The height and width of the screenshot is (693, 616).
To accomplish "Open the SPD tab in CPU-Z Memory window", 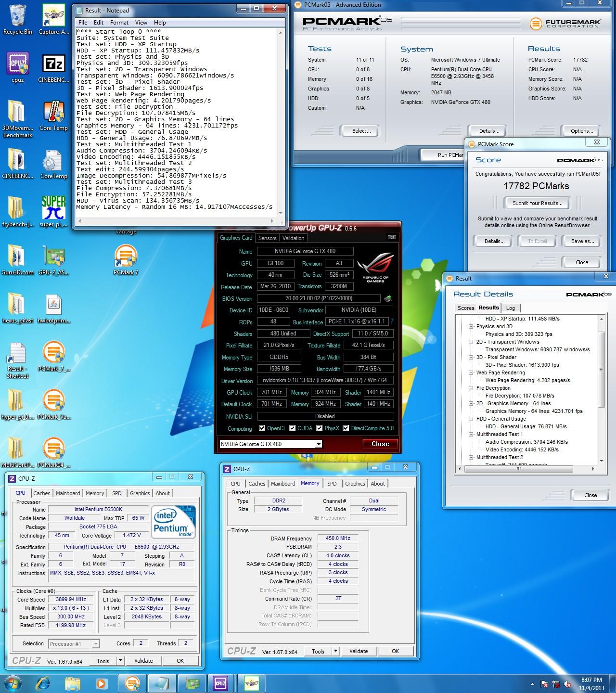I will [332, 484].
